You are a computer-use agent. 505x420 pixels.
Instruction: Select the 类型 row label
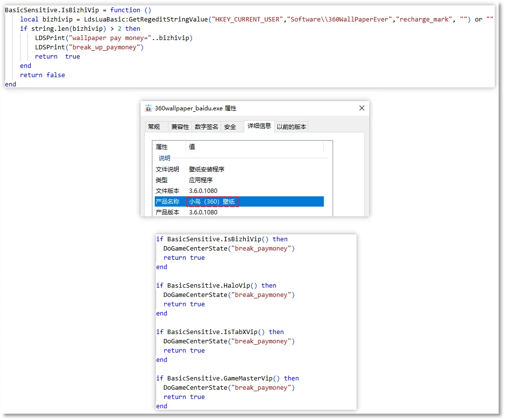pyautogui.click(x=162, y=180)
